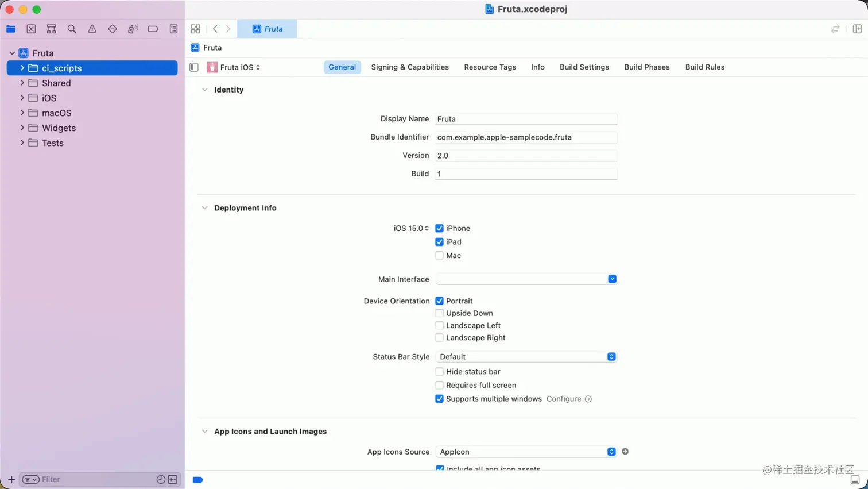Click the Bundle Identifier field

point(526,137)
